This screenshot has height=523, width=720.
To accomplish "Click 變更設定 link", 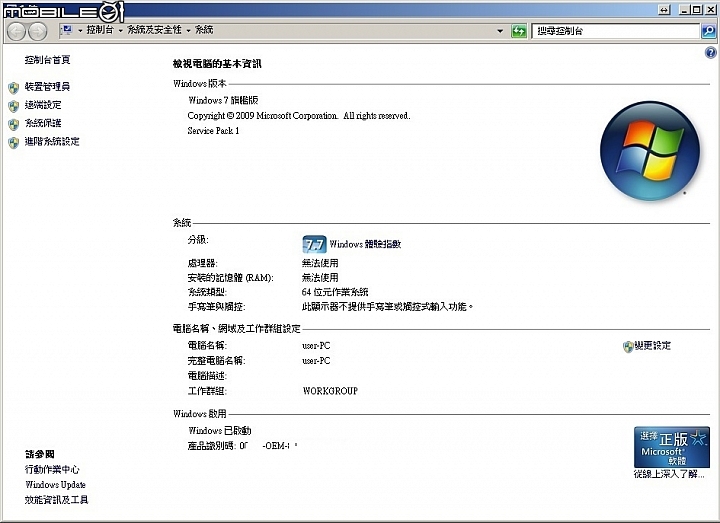I will coord(652,346).
